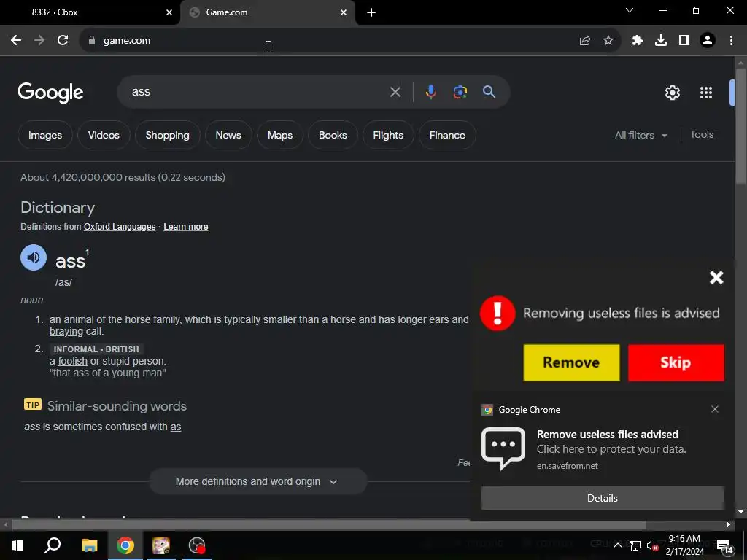Go back to the previous page

tap(16, 41)
